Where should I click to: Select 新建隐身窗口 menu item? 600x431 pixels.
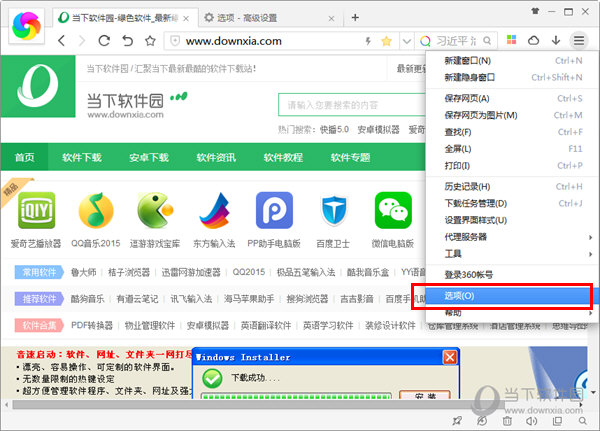pos(512,77)
